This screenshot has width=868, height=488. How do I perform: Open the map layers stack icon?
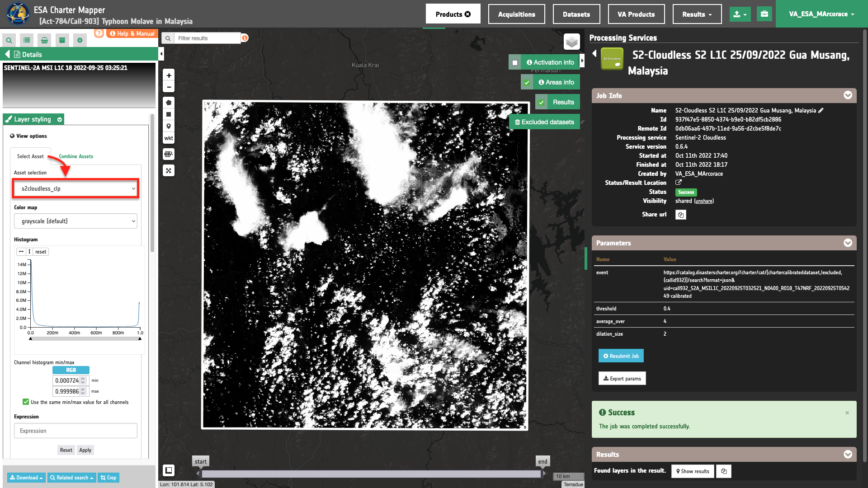point(572,42)
